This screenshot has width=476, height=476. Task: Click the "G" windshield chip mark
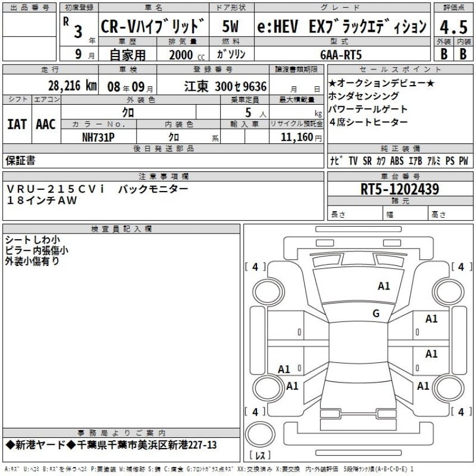[x=376, y=313]
